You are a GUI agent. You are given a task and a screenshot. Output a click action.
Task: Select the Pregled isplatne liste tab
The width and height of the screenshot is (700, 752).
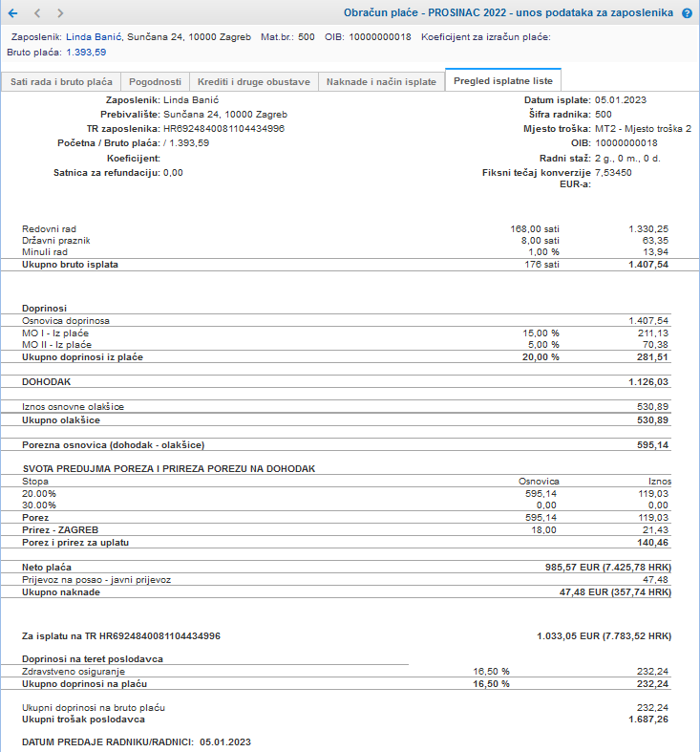point(503,82)
